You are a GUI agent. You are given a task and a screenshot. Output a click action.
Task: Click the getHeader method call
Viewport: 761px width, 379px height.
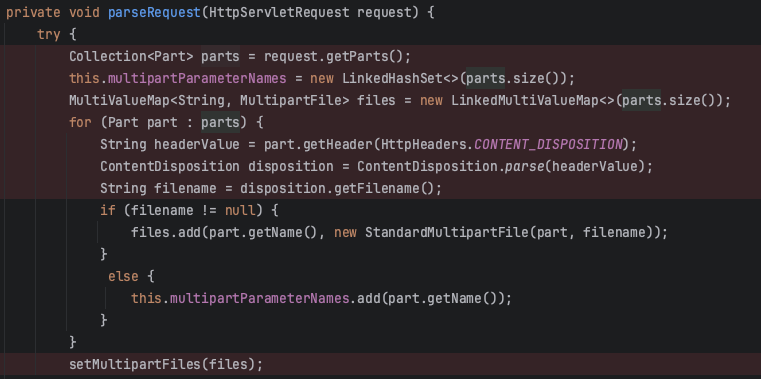337,144
